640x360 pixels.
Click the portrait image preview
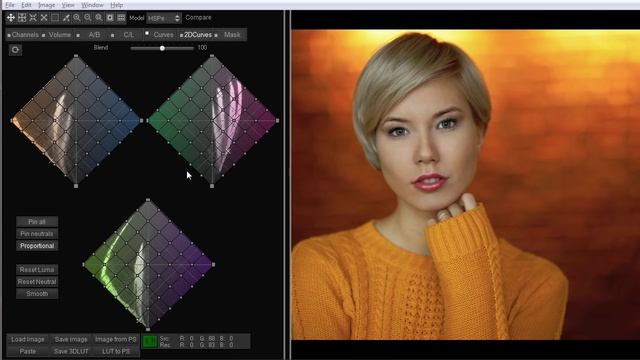click(x=466, y=184)
